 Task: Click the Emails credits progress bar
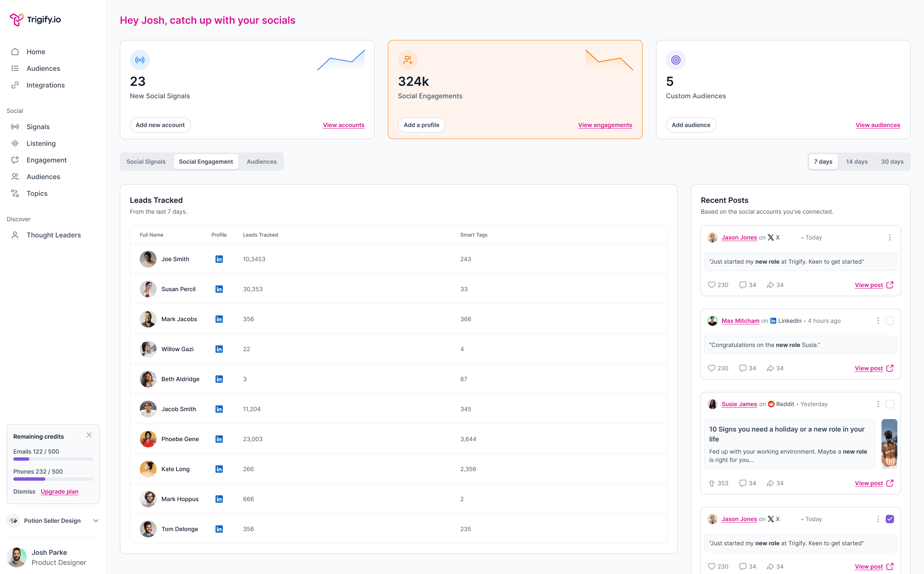[53, 459]
